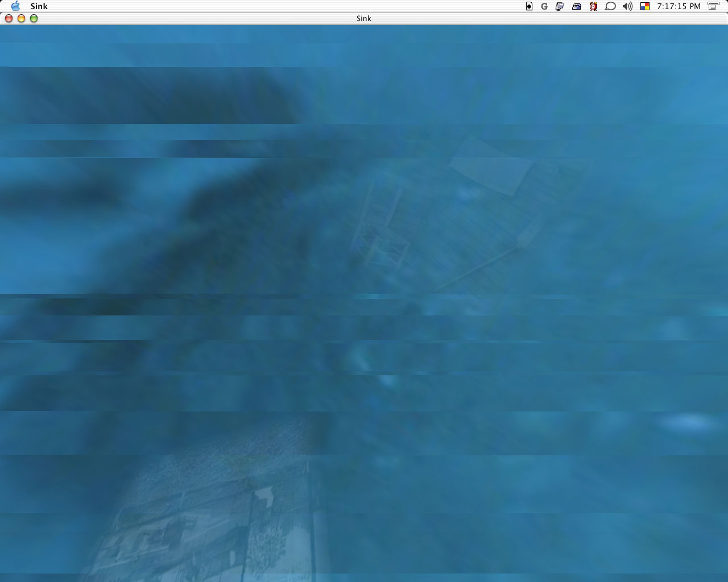Click the four-color squares menu icon
The width and height of the screenshot is (728, 582).
pyautogui.click(x=645, y=6)
